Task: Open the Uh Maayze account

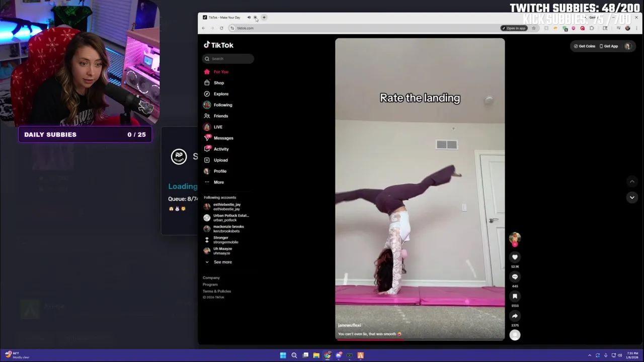Action: pyautogui.click(x=218, y=251)
